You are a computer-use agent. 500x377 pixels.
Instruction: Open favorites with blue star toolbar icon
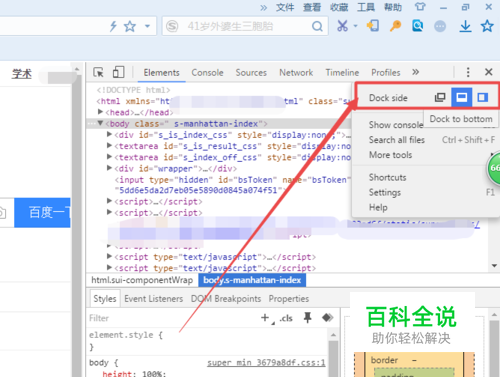[x=487, y=26]
